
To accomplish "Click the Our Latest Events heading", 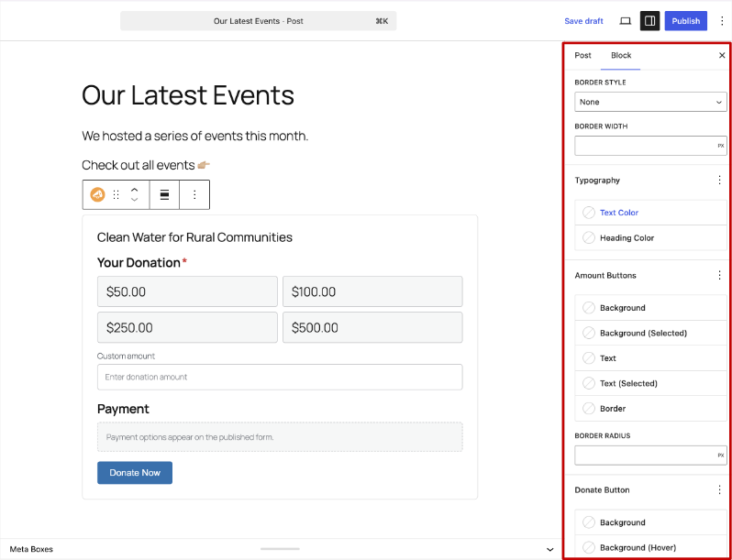I will pos(188,95).
